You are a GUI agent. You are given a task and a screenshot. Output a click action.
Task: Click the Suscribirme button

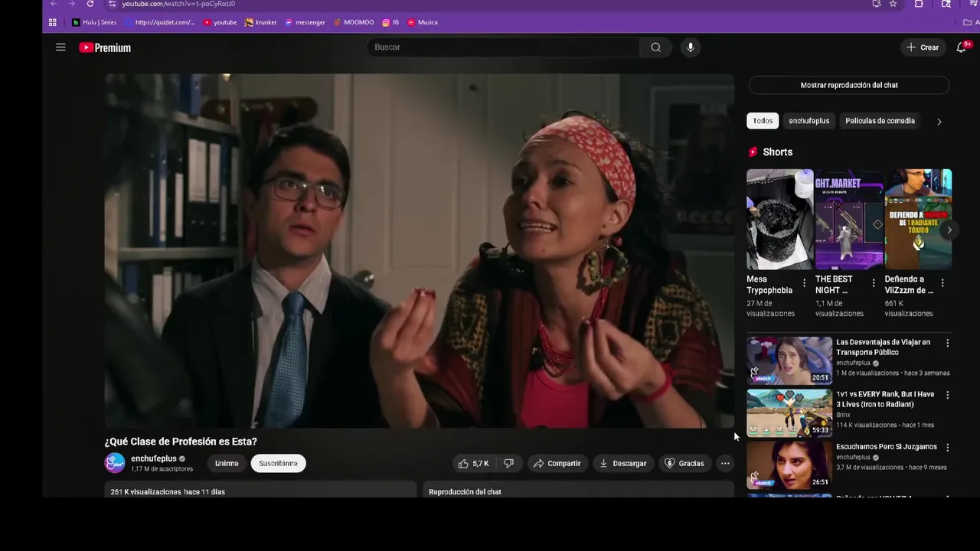[x=278, y=464]
